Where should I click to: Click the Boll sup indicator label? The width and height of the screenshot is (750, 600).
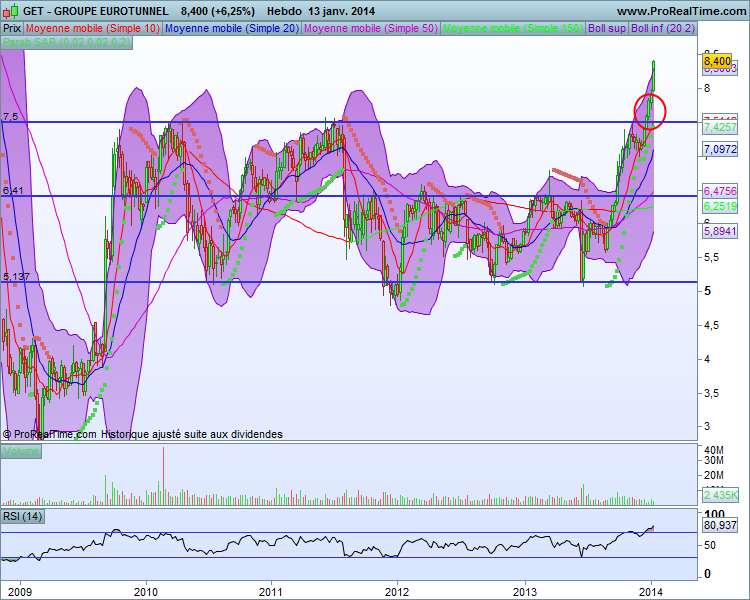pyautogui.click(x=607, y=28)
